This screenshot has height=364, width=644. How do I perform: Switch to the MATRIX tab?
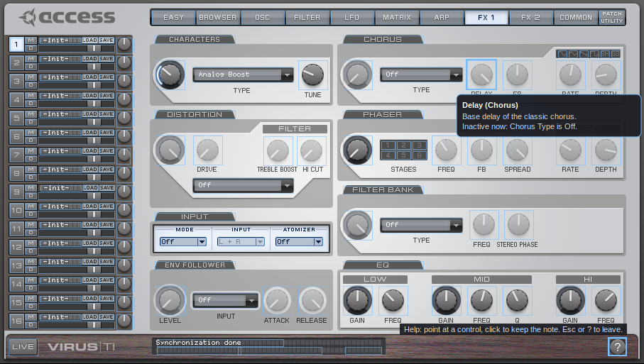(397, 18)
